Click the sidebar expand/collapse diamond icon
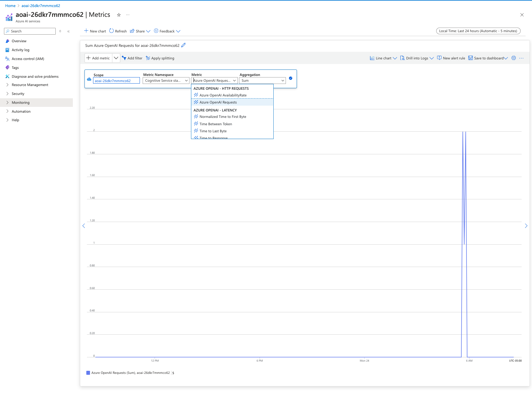This screenshot has width=532, height=395. [60, 31]
